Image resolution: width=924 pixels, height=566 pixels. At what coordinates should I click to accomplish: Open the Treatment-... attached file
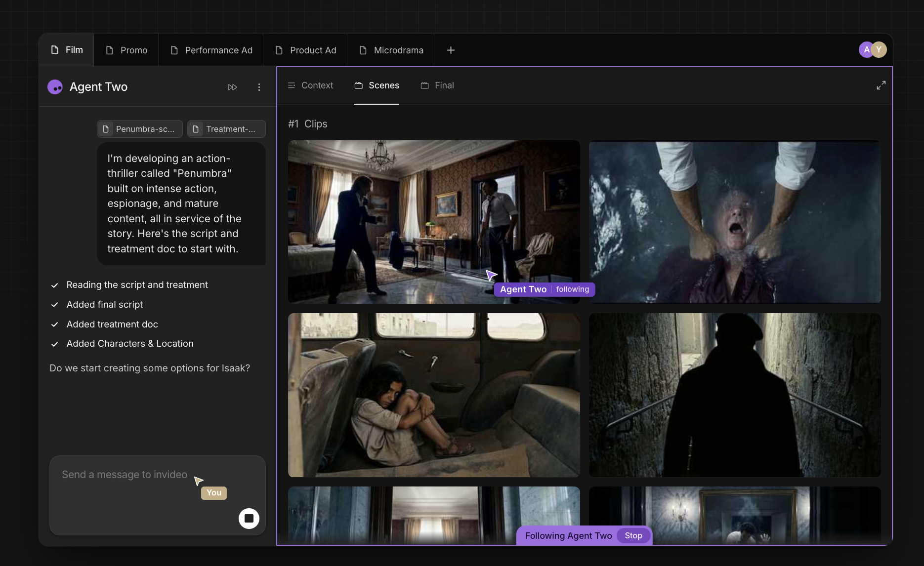[226, 129]
